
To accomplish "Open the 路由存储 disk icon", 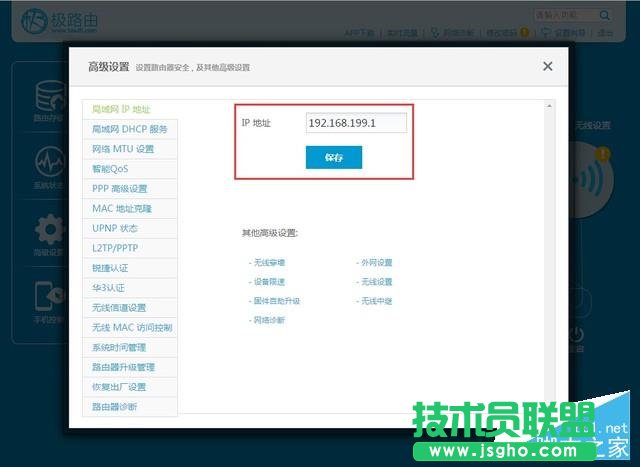I will [50, 96].
